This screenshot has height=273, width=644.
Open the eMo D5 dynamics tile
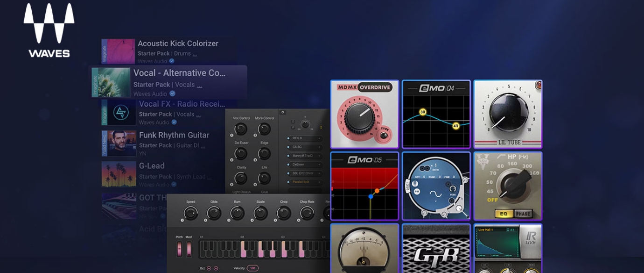[365, 186]
